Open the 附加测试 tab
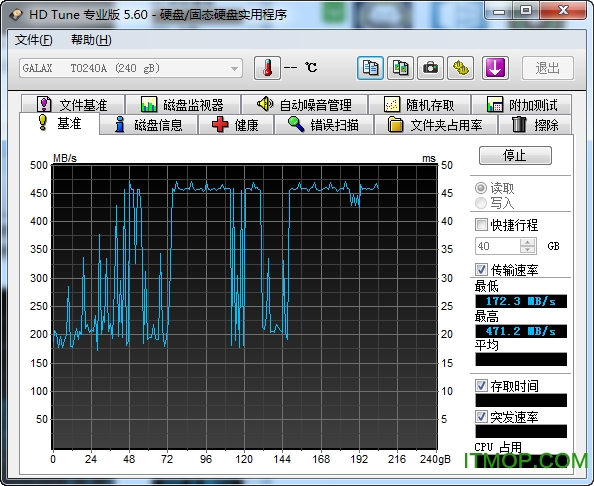The width and height of the screenshot is (594, 486). click(x=522, y=105)
